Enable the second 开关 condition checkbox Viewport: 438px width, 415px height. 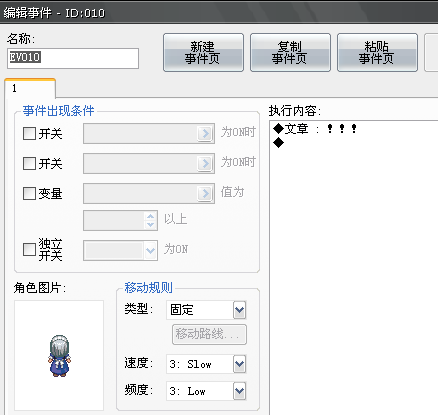tap(29, 163)
